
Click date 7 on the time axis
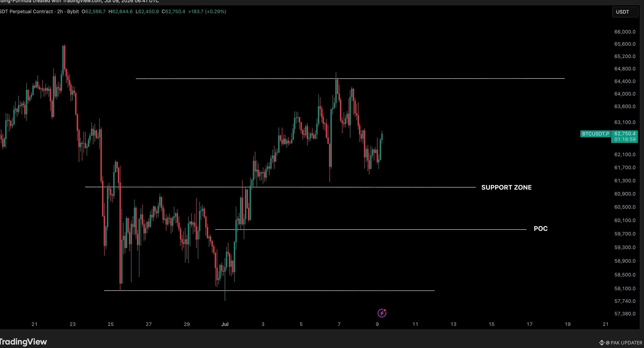click(339, 324)
